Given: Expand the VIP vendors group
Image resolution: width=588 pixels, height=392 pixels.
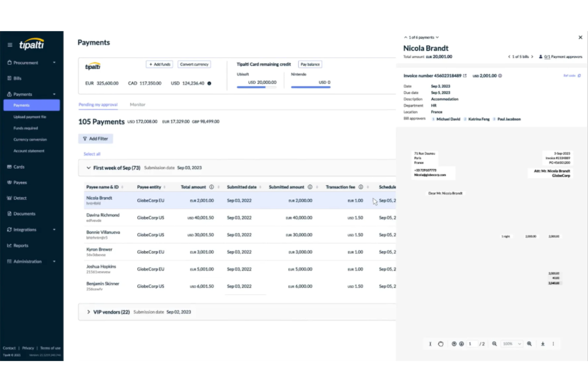Looking at the screenshot, I should [89, 312].
